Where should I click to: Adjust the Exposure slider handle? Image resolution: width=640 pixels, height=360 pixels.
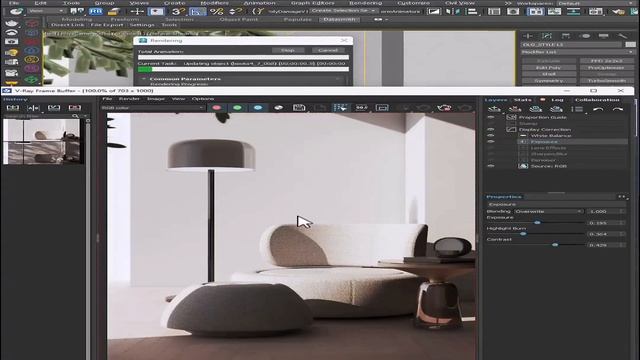537,222
